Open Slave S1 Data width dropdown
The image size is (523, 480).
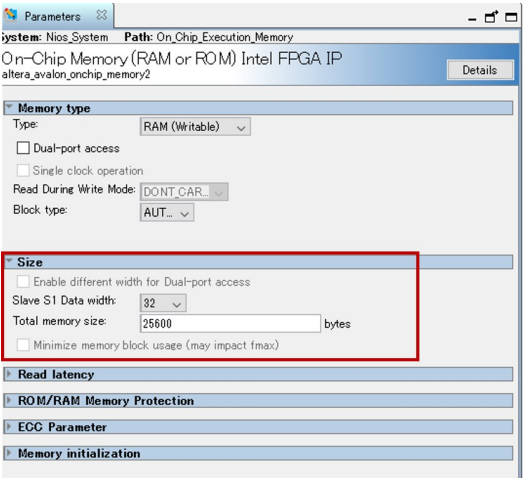coord(163,303)
